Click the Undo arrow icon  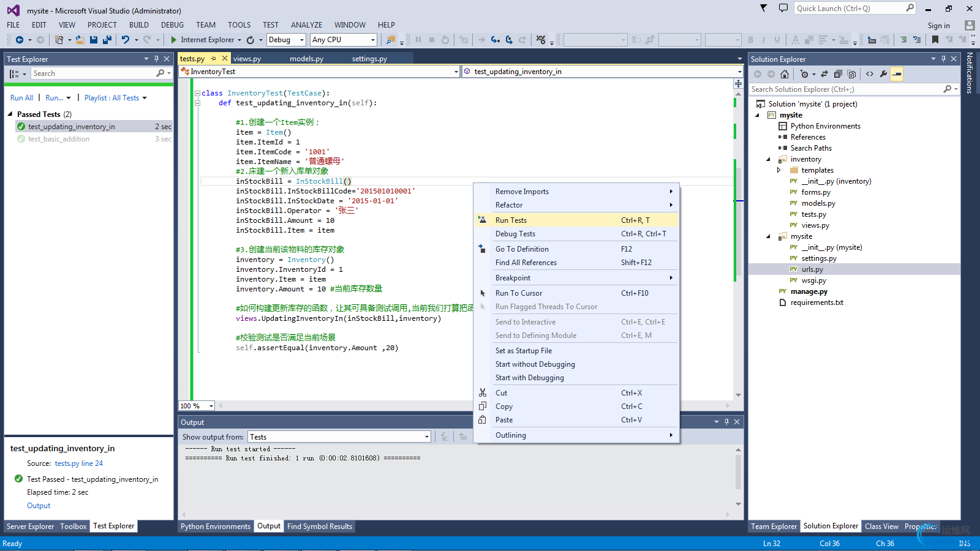point(126,40)
